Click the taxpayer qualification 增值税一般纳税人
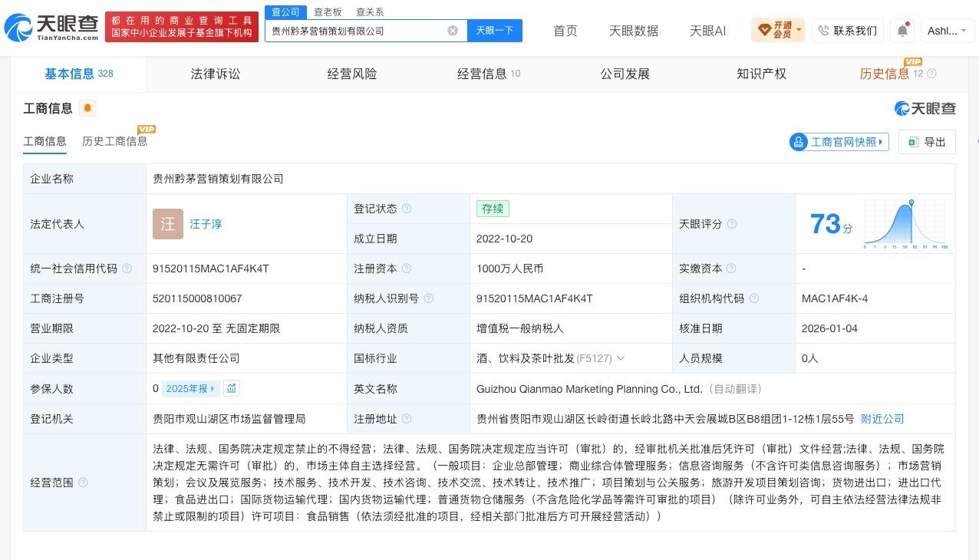This screenshot has width=979, height=560. pyautogui.click(x=520, y=328)
